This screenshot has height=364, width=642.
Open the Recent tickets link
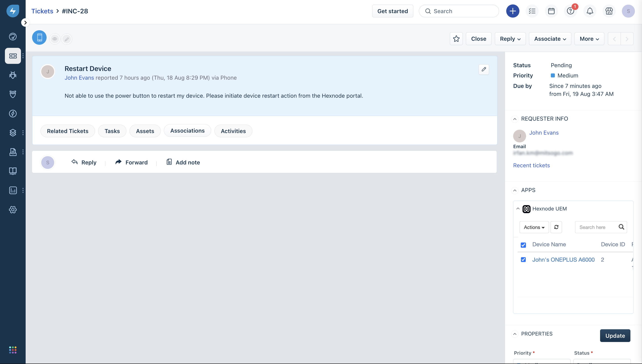[x=531, y=165]
